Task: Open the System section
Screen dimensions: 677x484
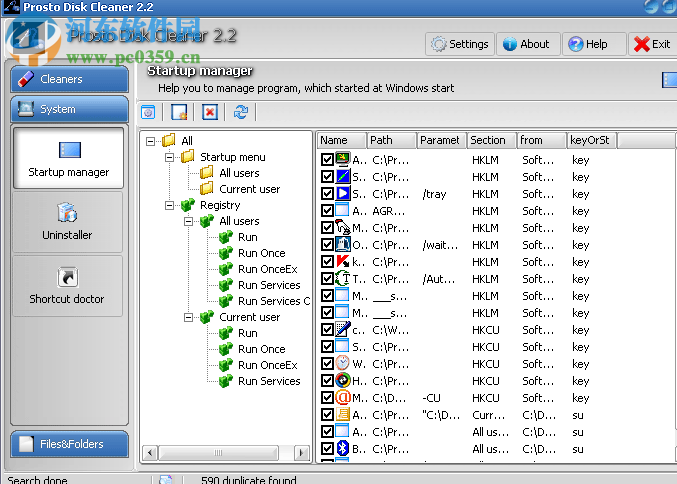Action: (70, 109)
